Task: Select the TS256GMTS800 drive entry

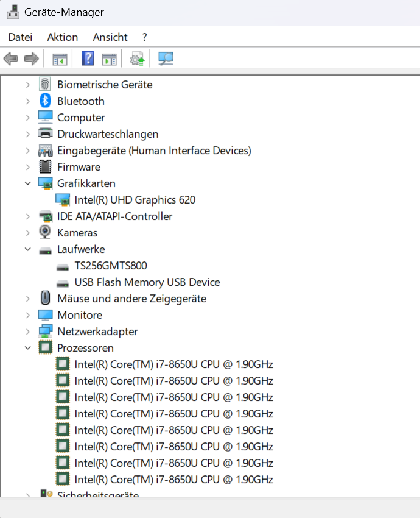Action: click(x=111, y=266)
